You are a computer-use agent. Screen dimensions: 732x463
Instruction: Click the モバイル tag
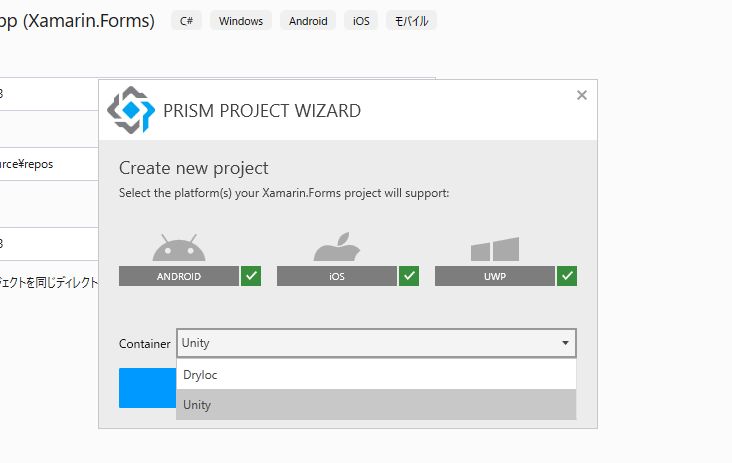(x=411, y=21)
